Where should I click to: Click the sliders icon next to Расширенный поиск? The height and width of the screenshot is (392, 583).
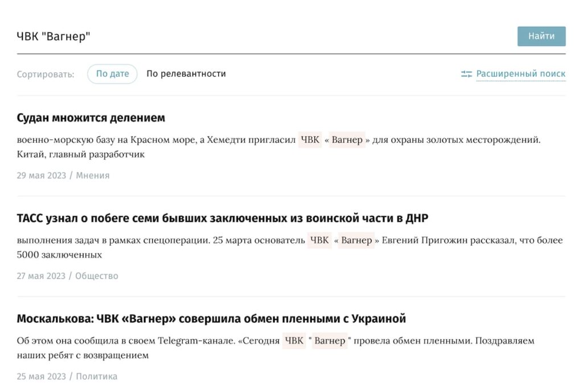click(466, 74)
